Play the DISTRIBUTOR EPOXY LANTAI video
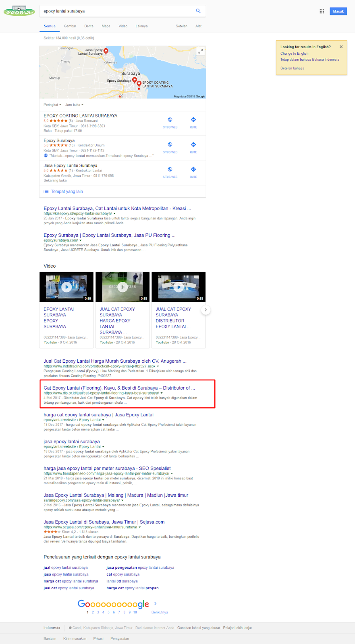Image resolution: width=355 pixels, height=644 pixels. (x=179, y=287)
